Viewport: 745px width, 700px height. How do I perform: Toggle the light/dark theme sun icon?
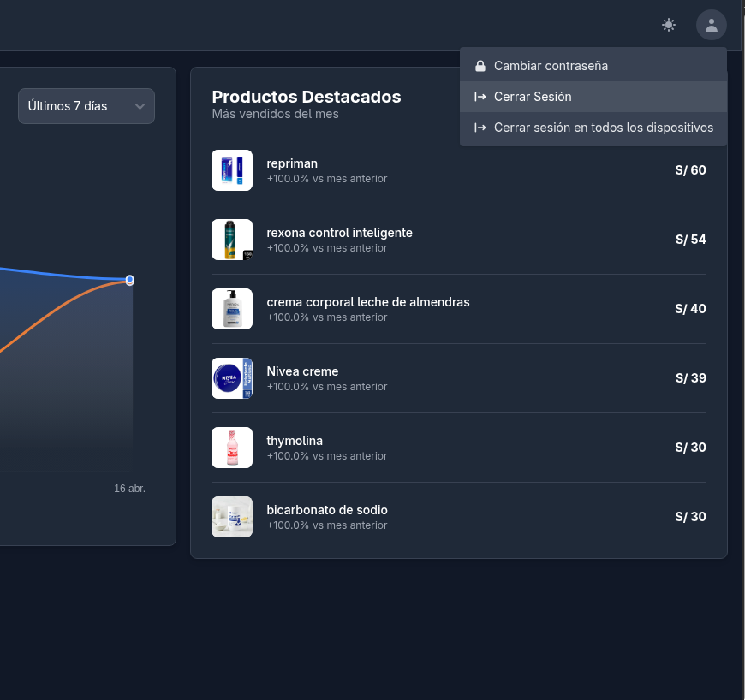click(x=669, y=25)
